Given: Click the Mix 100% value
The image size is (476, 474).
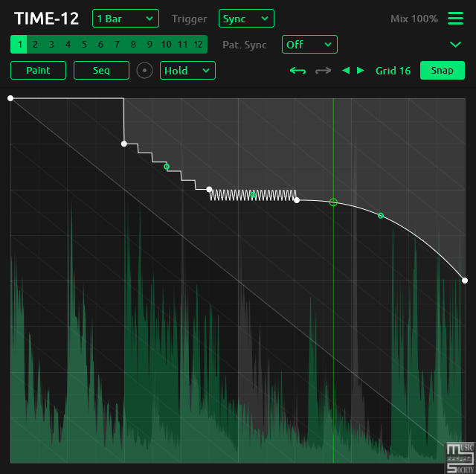Looking at the screenshot, I should [414, 19].
